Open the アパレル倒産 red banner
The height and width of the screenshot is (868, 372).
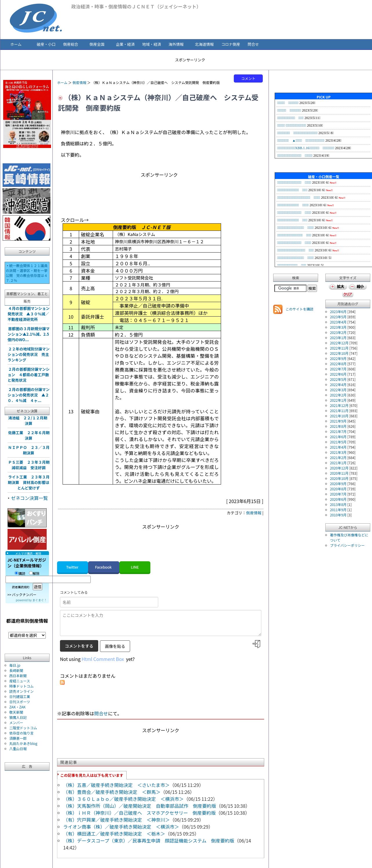click(27, 539)
